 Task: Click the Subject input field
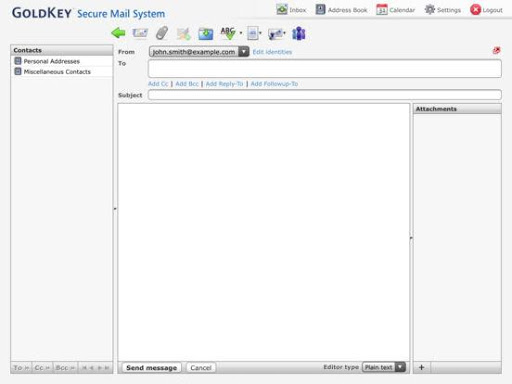(x=325, y=95)
